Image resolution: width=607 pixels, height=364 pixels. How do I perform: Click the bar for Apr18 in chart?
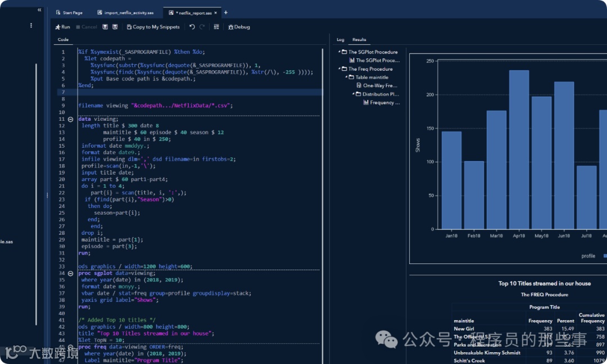coord(519,149)
